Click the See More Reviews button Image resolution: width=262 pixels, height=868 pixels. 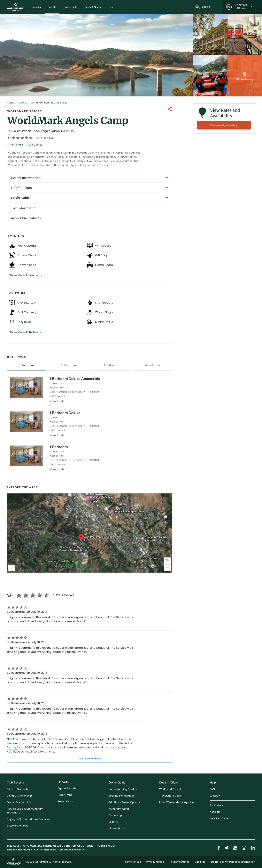pyautogui.click(x=90, y=759)
